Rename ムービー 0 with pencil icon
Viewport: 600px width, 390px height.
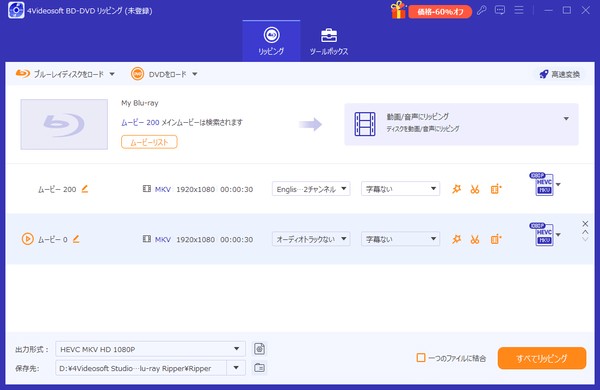76,239
